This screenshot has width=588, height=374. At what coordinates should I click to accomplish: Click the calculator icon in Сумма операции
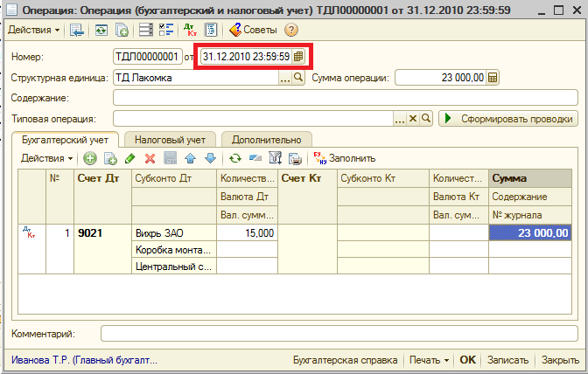[x=492, y=78]
